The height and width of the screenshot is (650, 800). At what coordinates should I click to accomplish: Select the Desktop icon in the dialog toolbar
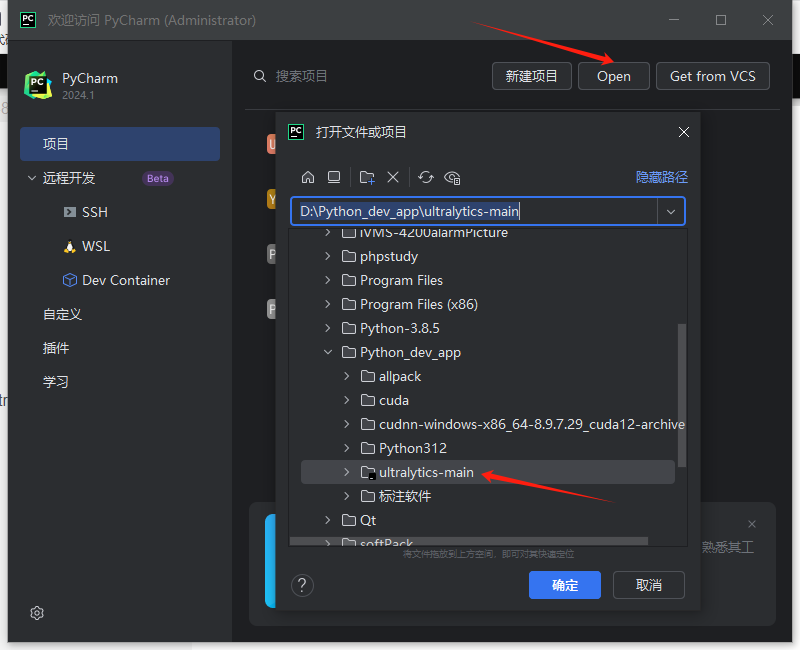pyautogui.click(x=334, y=177)
